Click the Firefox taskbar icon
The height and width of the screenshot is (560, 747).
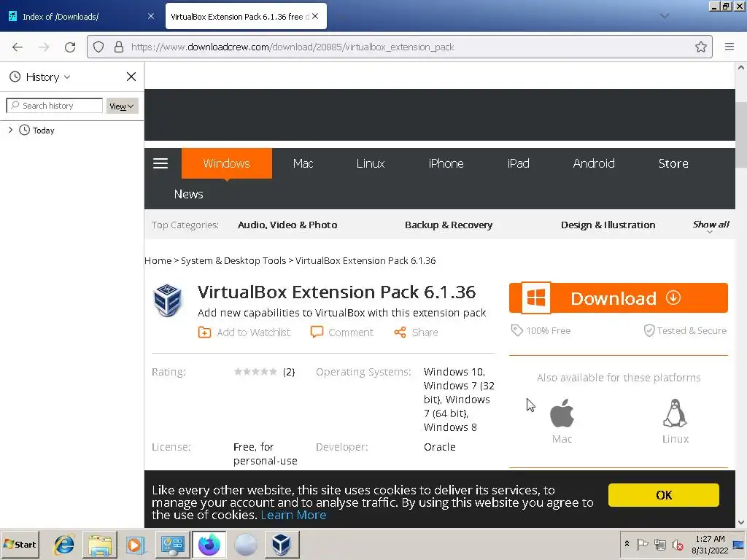pos(209,544)
